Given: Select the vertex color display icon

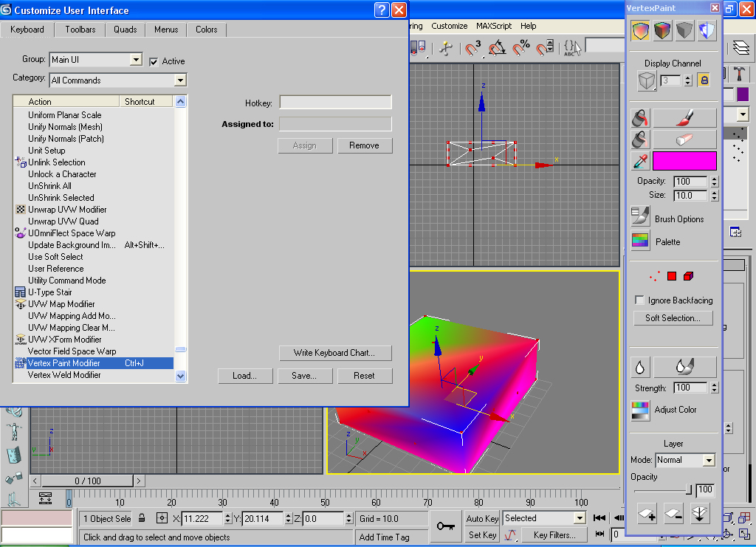Looking at the screenshot, I should (640, 31).
